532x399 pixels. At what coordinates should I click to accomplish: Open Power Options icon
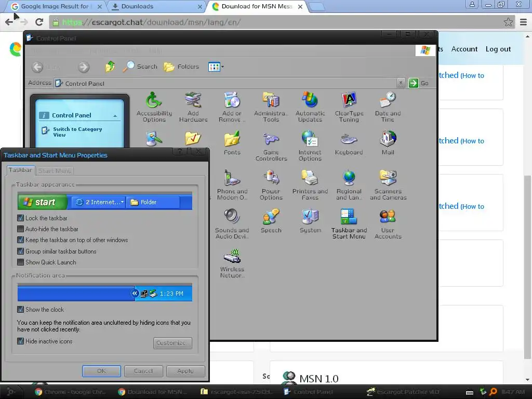pyautogui.click(x=271, y=185)
